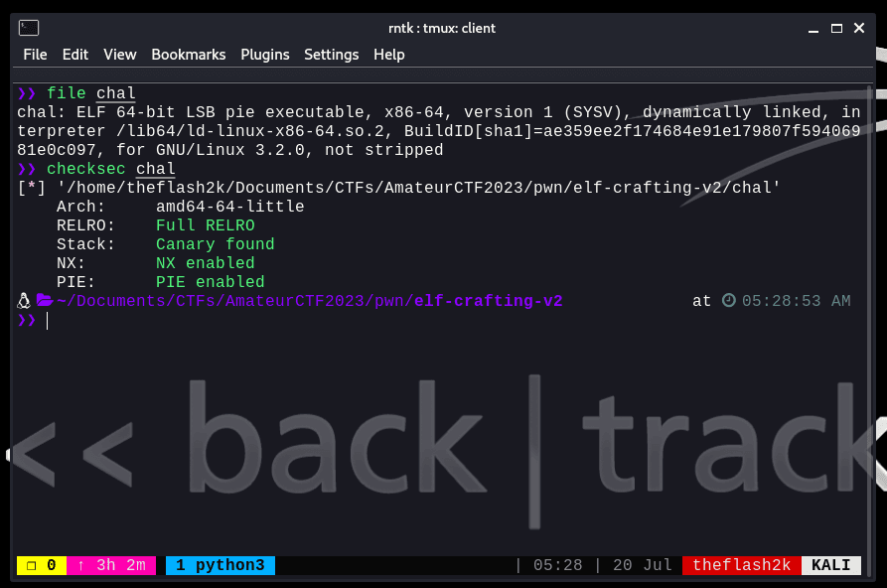The image size is (887, 588).
Task: Open the Help menu
Action: click(388, 55)
